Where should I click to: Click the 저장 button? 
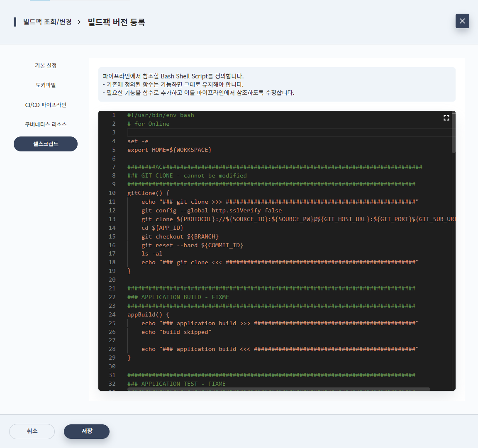coord(87,431)
